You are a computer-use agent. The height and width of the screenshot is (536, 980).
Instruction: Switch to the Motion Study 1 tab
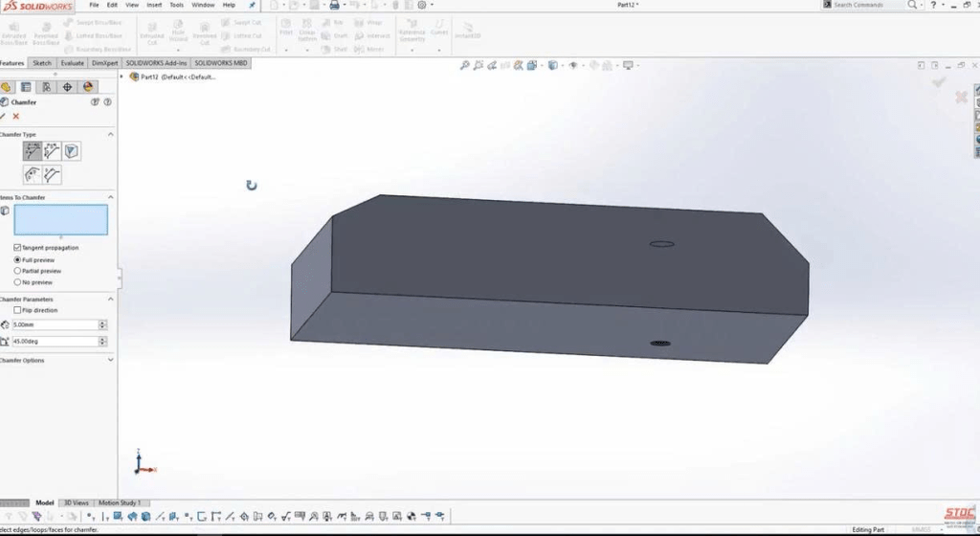coord(120,502)
